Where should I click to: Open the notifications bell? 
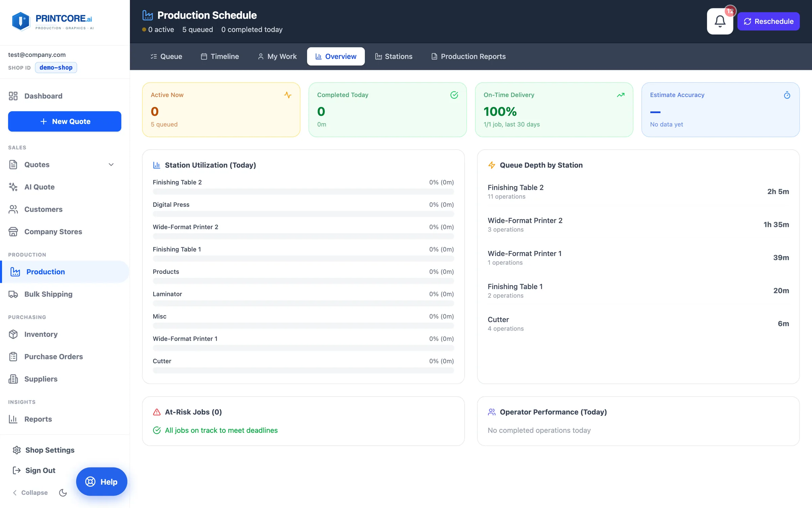tap(720, 21)
